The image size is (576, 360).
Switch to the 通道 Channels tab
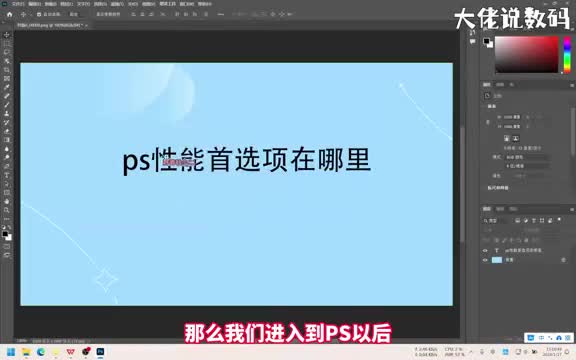[500, 209]
